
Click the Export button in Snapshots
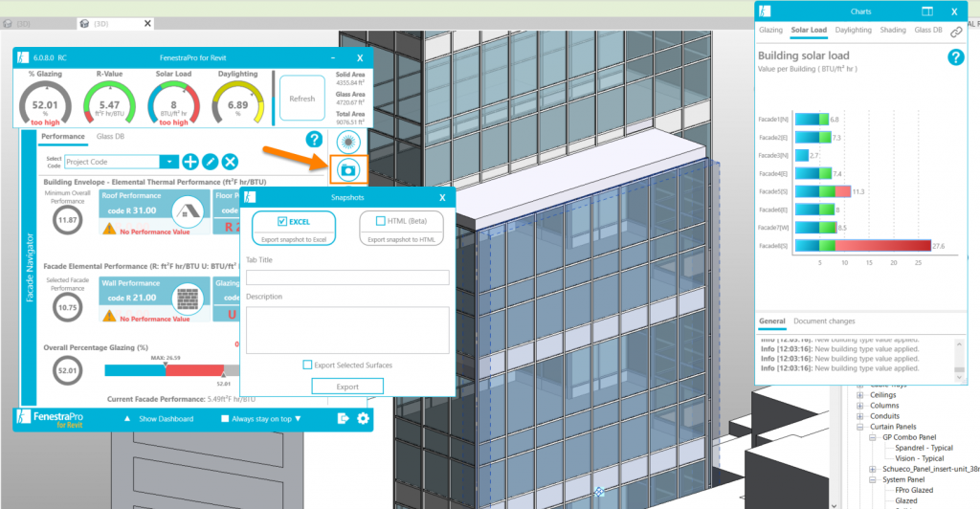tap(347, 387)
